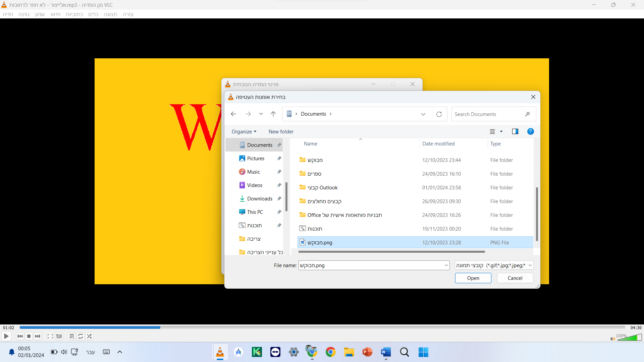
Task: Open VLC extended settings panel
Action: pyautogui.click(x=59, y=336)
